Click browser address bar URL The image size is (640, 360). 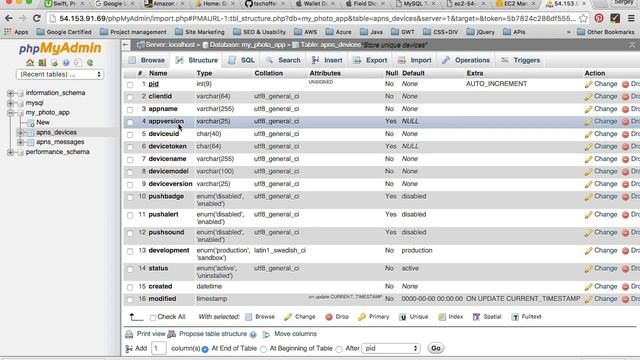[x=317, y=18]
